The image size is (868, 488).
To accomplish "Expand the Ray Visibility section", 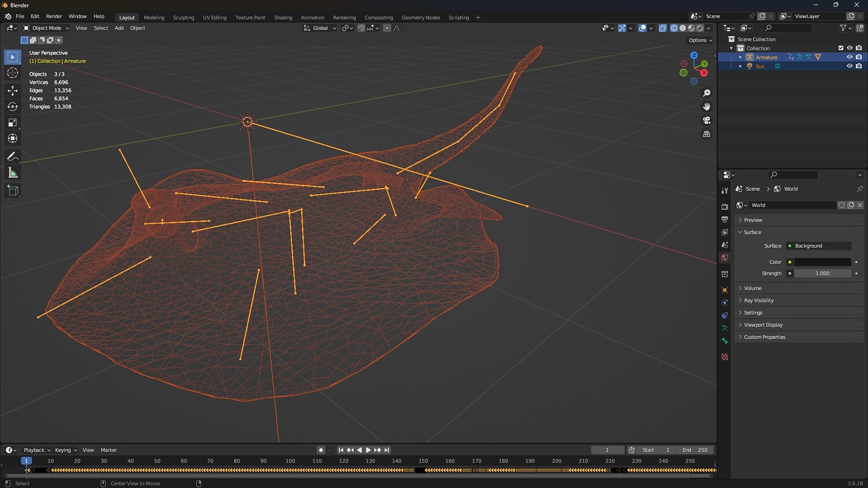I will 758,301.
